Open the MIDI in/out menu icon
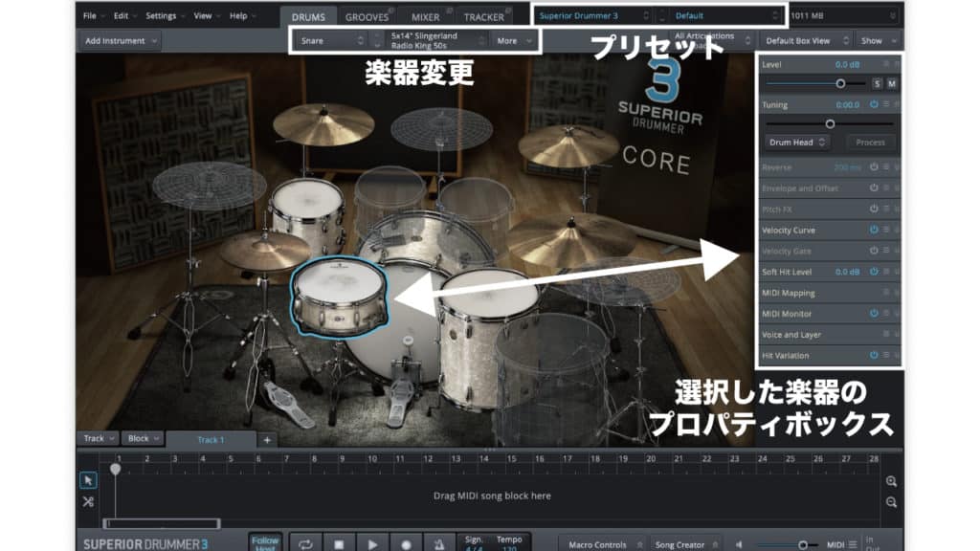The width and height of the screenshot is (980, 551). (853, 544)
